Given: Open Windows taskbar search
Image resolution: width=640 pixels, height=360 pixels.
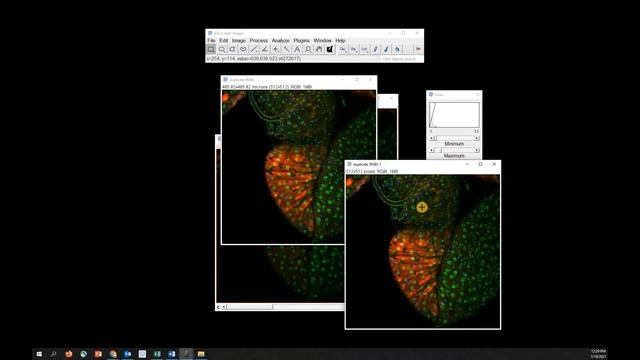Looking at the screenshot, I should click(53, 354).
